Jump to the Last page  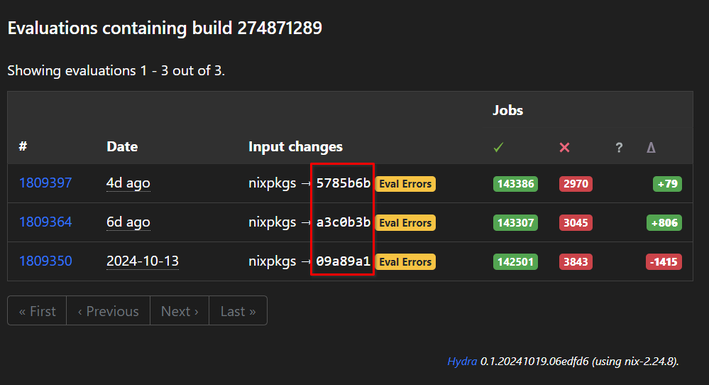point(238,311)
